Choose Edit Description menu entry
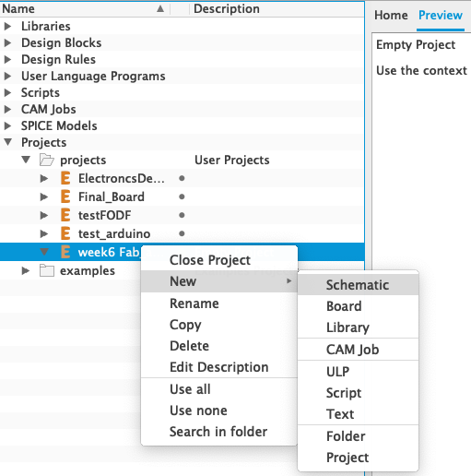Viewport: 471px width, 476px height. pyautogui.click(x=219, y=367)
